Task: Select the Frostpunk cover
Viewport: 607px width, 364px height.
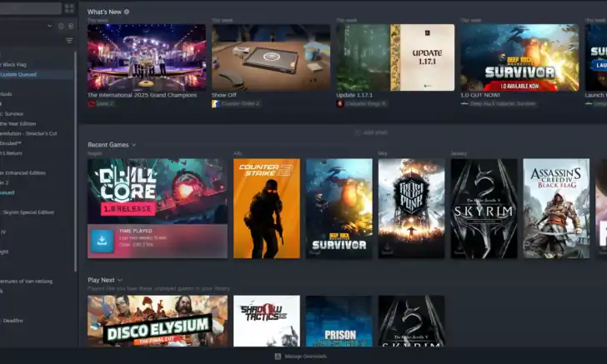Action: click(412, 208)
